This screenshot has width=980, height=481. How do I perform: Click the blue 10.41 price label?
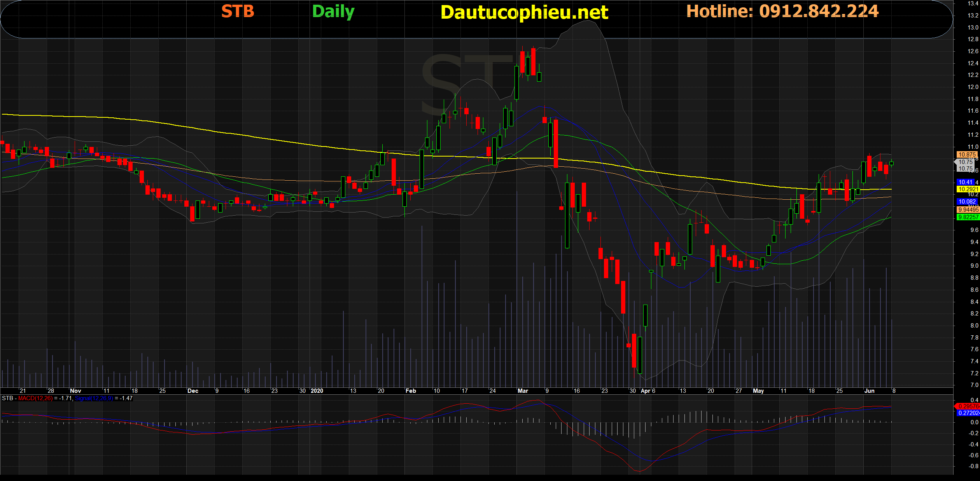(966, 182)
